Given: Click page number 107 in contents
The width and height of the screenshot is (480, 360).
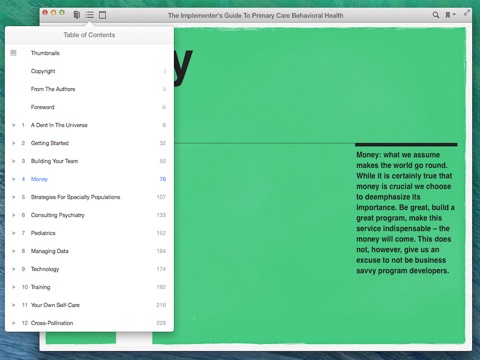Looking at the screenshot, I should click(161, 197).
